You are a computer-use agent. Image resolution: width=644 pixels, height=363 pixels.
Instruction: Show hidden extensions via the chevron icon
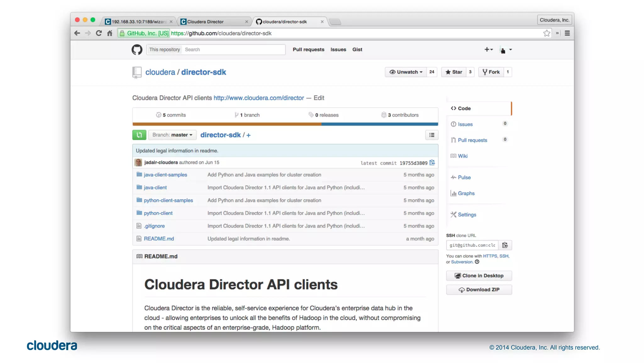[557, 33]
